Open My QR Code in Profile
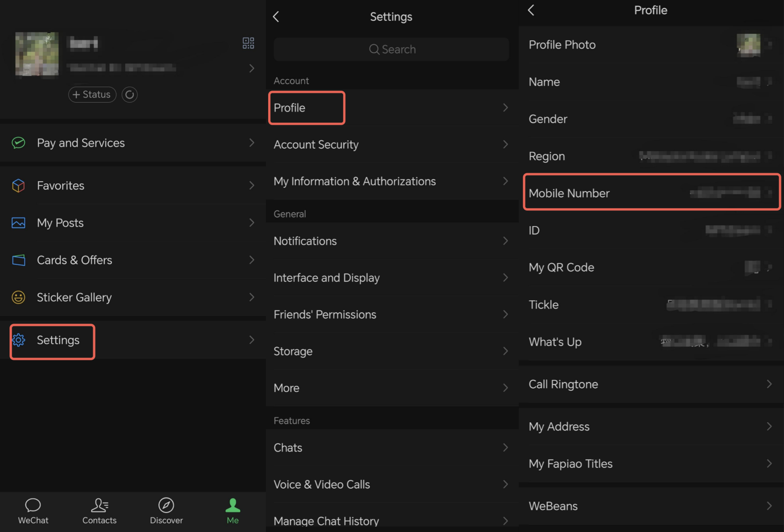Screen dimensions: 784x532 point(651,268)
